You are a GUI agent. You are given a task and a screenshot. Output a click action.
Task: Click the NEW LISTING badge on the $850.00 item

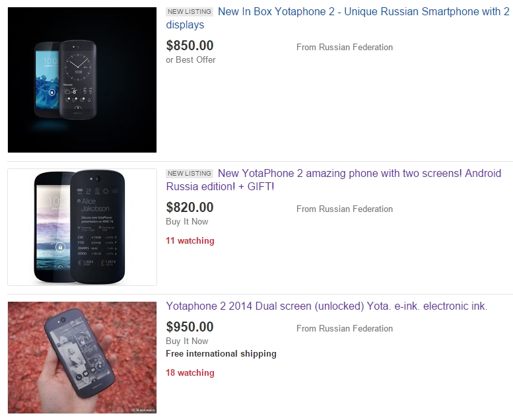coord(189,12)
